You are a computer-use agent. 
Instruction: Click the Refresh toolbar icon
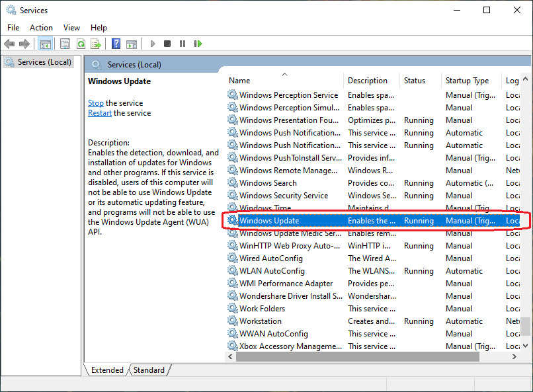[80, 44]
